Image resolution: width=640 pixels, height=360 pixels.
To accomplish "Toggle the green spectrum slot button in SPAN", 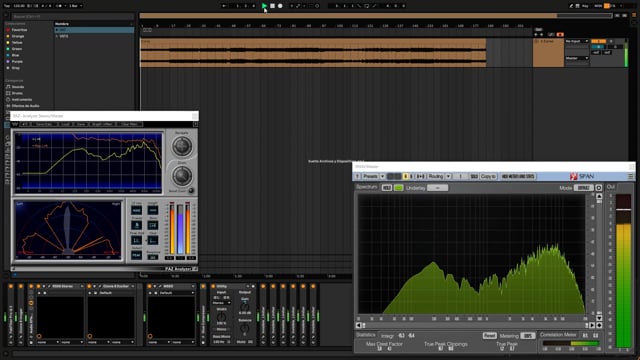I will 399,188.
